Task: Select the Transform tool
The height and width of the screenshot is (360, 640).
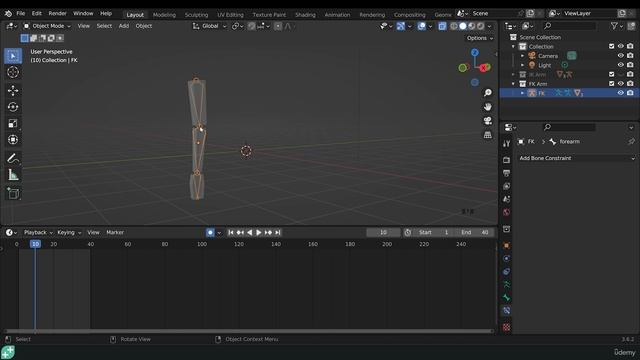Action: [x=13, y=140]
